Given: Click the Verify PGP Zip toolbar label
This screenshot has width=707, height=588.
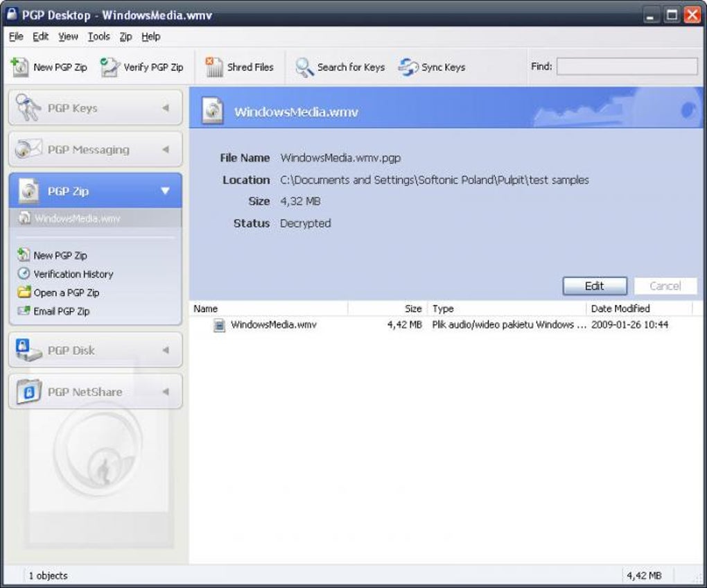Looking at the screenshot, I should click(x=153, y=67).
